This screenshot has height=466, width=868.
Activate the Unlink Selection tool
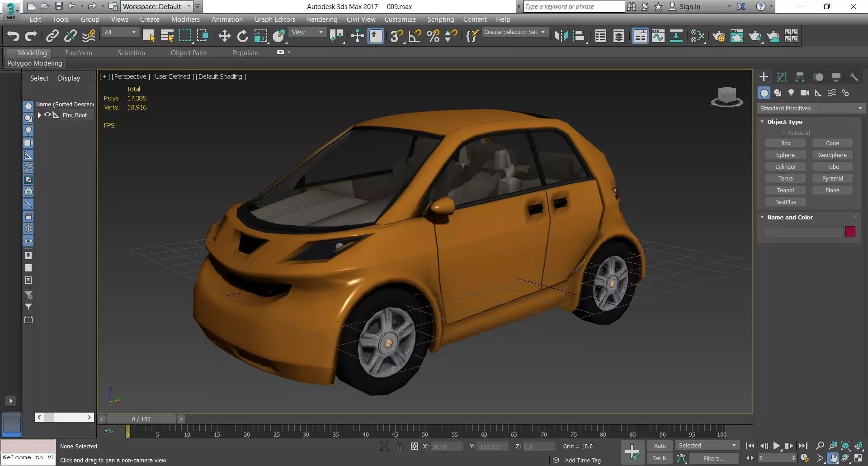coord(71,36)
